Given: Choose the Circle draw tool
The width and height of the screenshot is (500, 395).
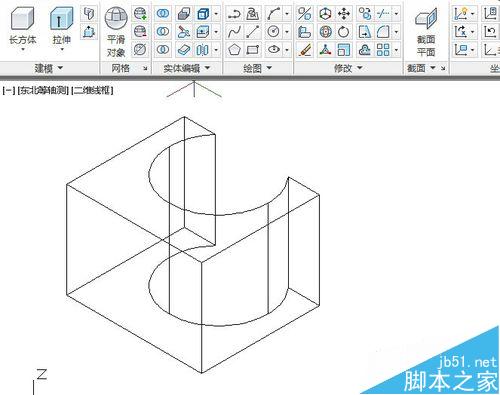Looking at the screenshot, I should (x=274, y=32).
